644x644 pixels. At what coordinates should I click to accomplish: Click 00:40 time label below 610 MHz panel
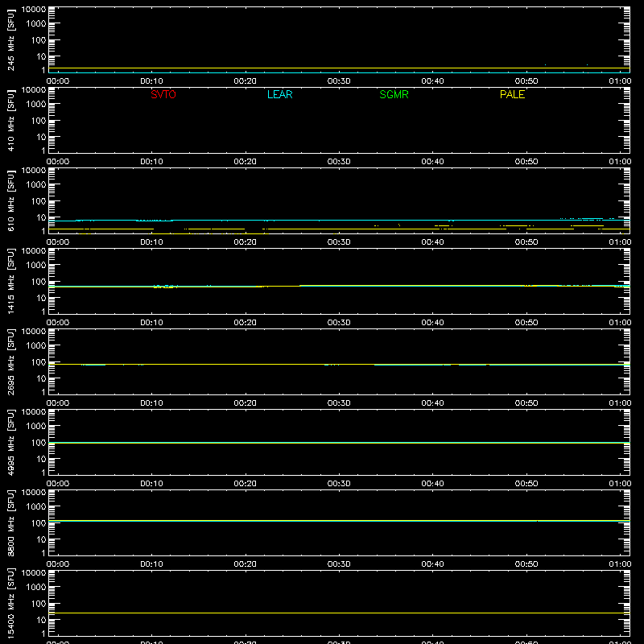pyautogui.click(x=432, y=242)
